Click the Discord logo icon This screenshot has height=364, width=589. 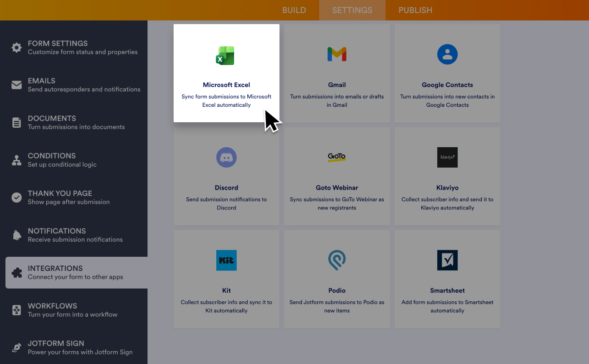click(226, 157)
